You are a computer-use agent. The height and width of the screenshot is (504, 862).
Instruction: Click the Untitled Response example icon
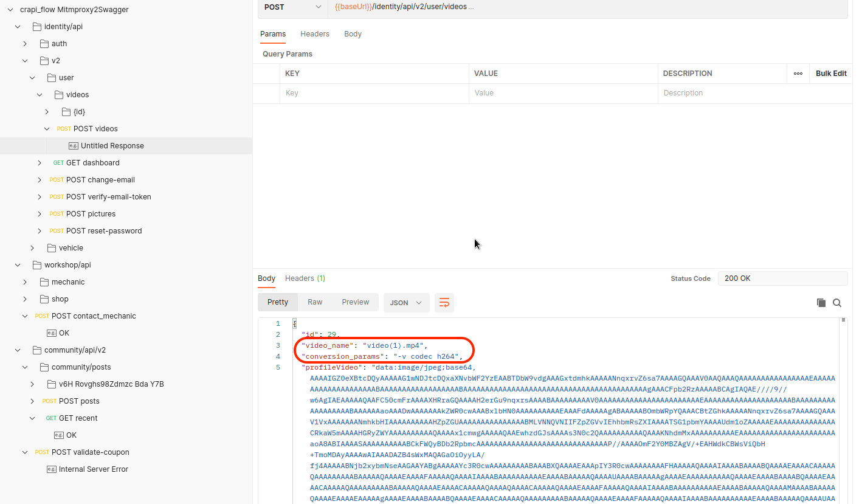pyautogui.click(x=74, y=146)
